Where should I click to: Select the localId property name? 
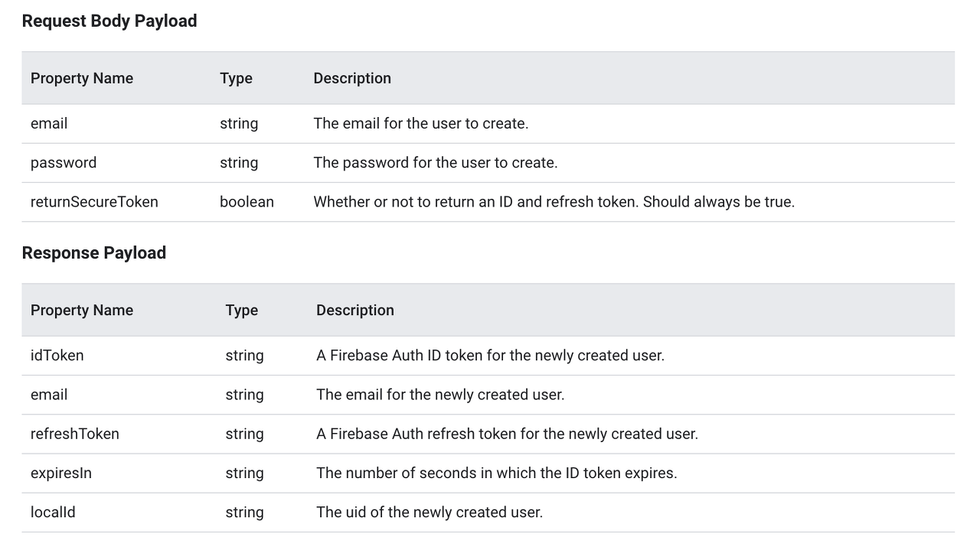tap(53, 513)
